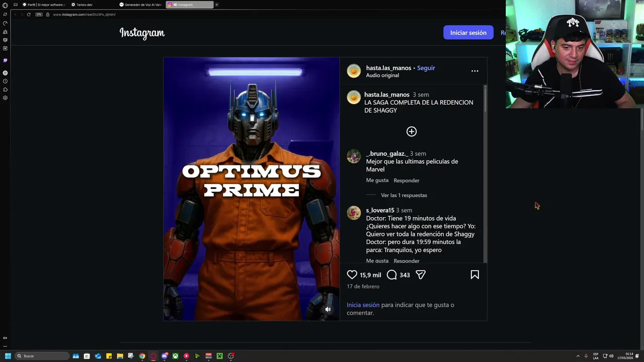Open the notifications bell in tray
644x362 pixels.
637,356
